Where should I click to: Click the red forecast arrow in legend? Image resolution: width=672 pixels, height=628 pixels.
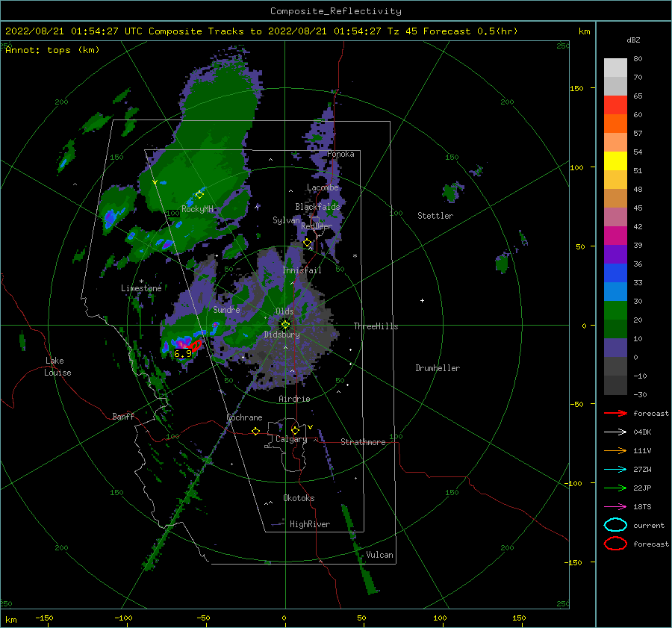615,413
